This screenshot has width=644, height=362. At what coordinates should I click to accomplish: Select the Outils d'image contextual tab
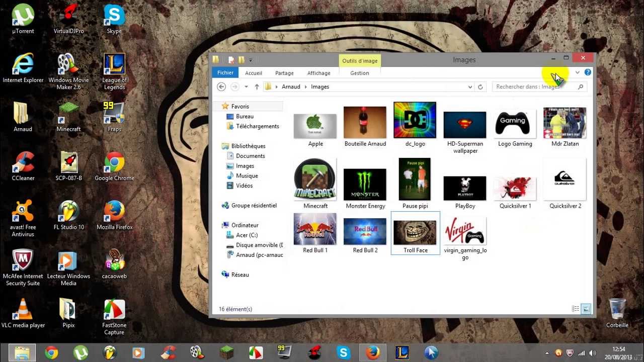click(x=360, y=61)
